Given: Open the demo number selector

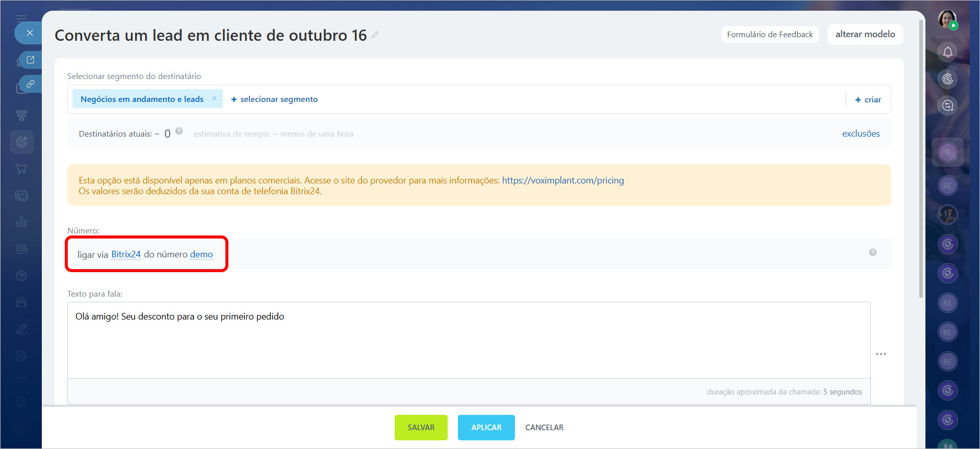Looking at the screenshot, I should click(x=201, y=254).
